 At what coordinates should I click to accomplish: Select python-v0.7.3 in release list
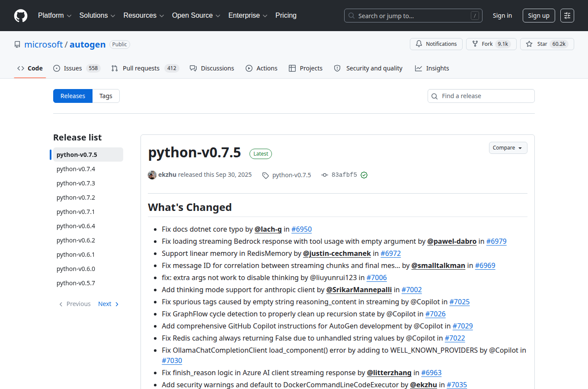pos(88,183)
